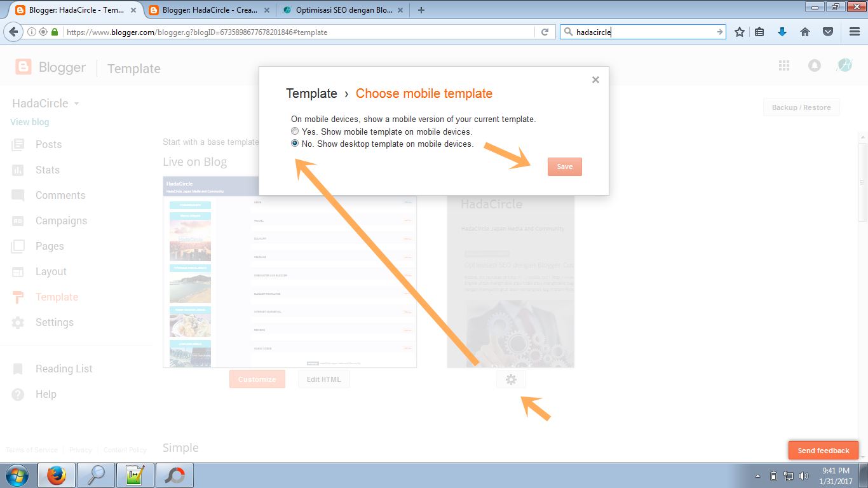This screenshot has height=488, width=868.
Task: Open Pages in the sidebar
Action: click(50, 246)
